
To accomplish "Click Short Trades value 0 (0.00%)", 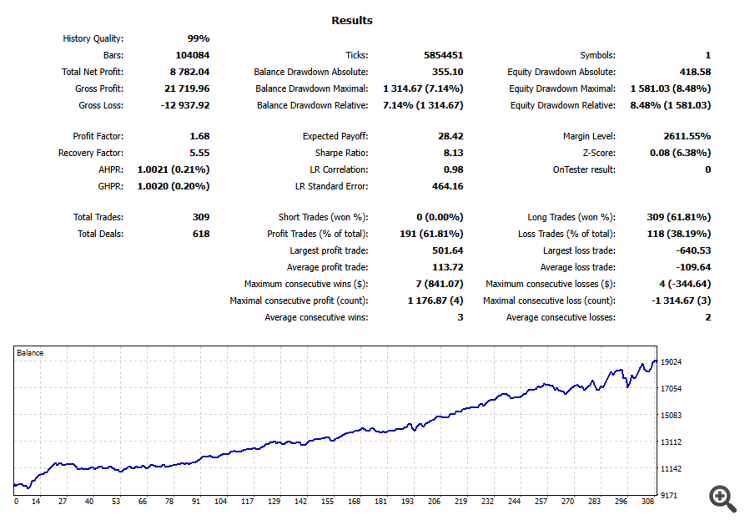I will click(x=440, y=218).
